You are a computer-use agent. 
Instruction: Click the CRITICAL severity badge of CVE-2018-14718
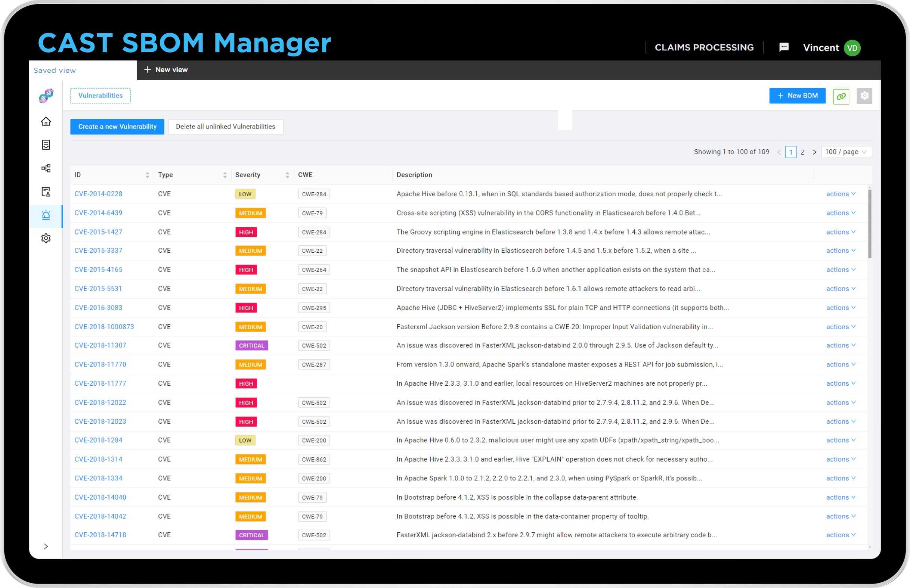coord(251,535)
